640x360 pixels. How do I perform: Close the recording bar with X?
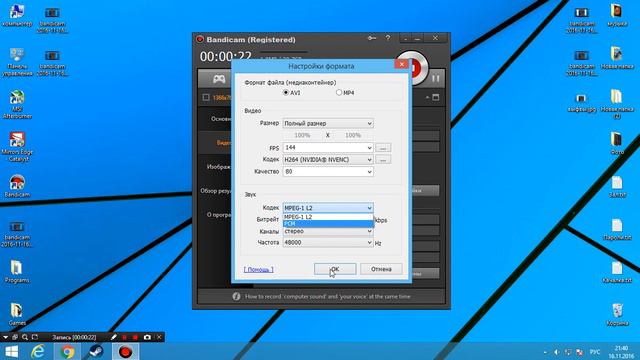click(x=159, y=337)
